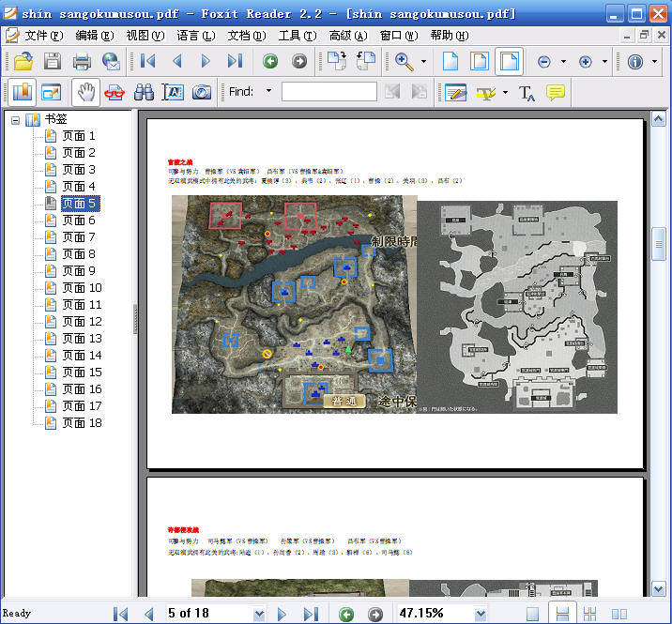Click the info help icon
This screenshot has height=624, width=672.
click(635, 62)
